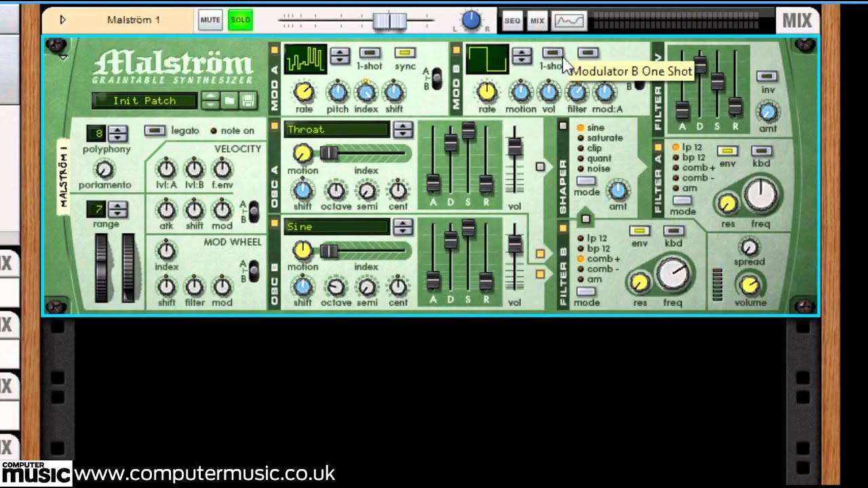Viewport: 868px width, 488px height.
Task: Toggle Osc B on/off button
Action: point(275,222)
